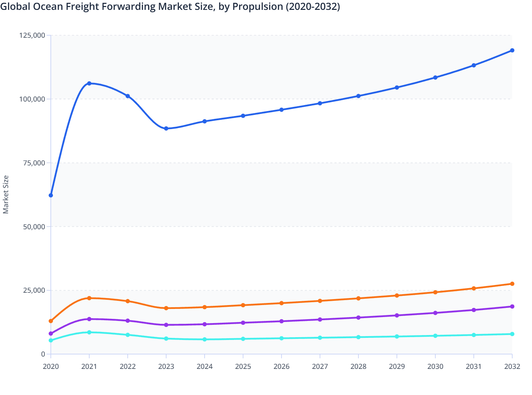Click the purple line's 2032 end point
The image size is (532, 395).
pyautogui.click(x=512, y=306)
